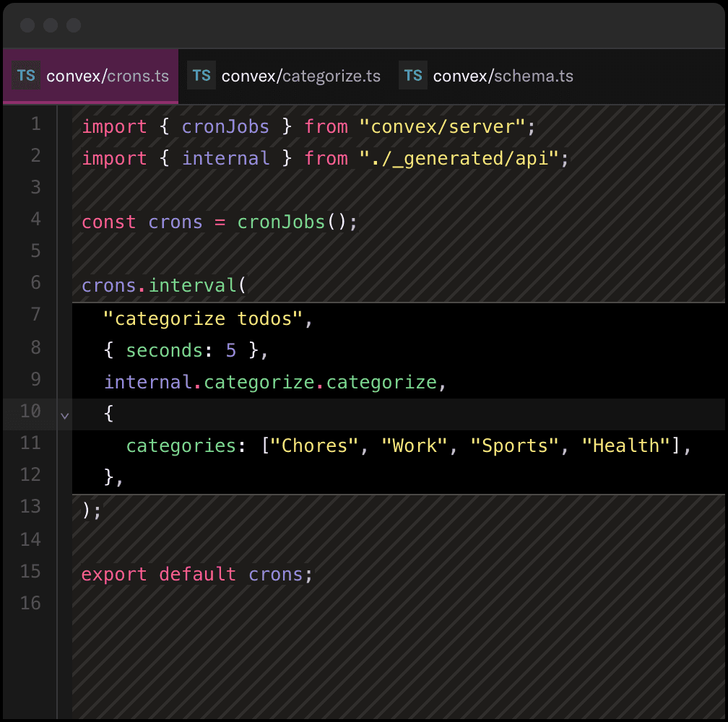Viewport: 728px width, 722px height.
Task: Click the export default crons statement
Action: [x=196, y=574]
